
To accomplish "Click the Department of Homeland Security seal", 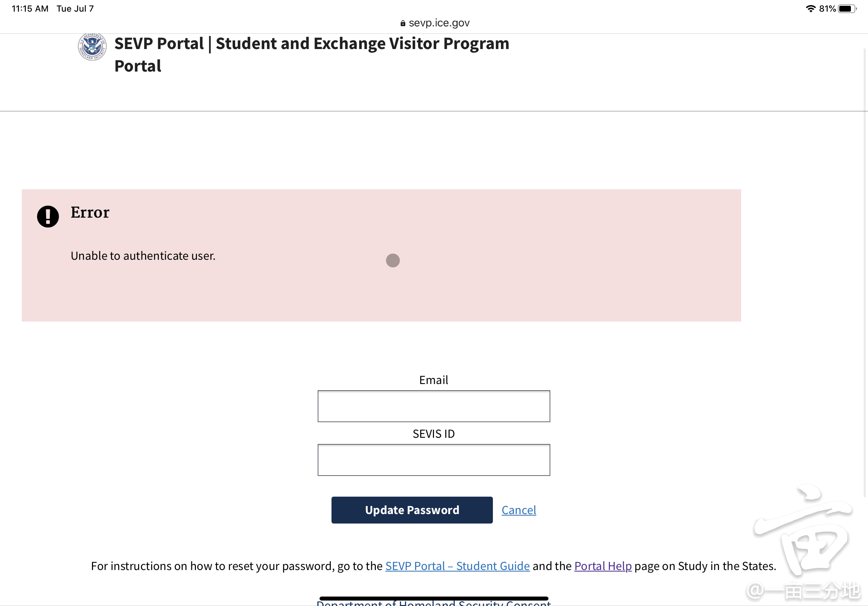I will [92, 47].
